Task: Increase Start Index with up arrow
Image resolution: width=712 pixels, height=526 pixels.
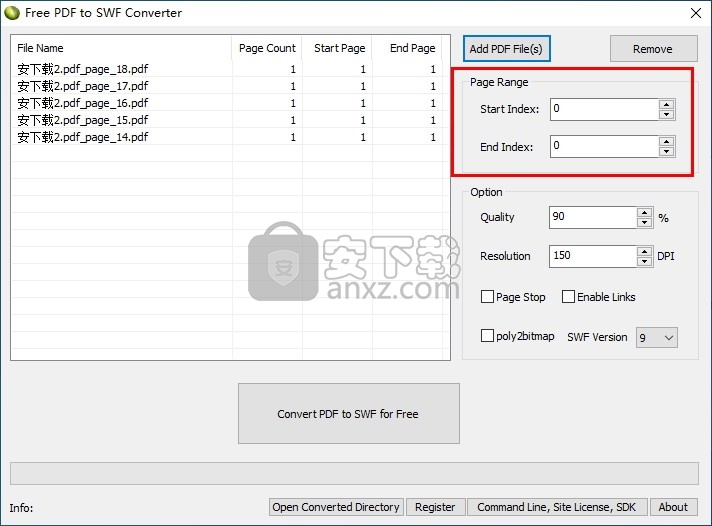Action: [x=667, y=104]
